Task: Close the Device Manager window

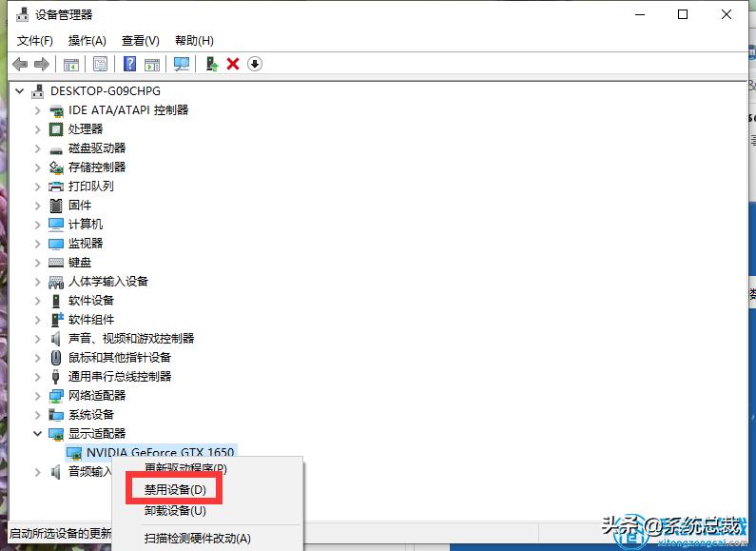Action: (727, 14)
